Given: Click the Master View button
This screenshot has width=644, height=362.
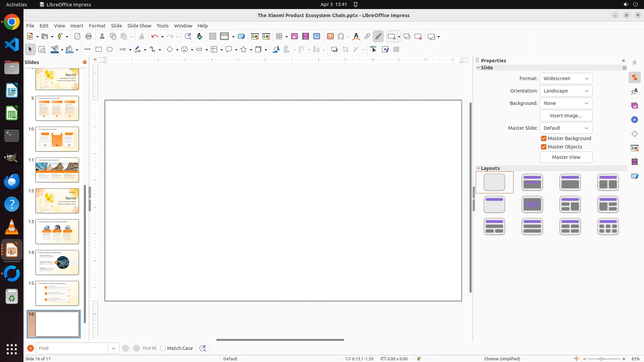Looking at the screenshot, I should [566, 157].
